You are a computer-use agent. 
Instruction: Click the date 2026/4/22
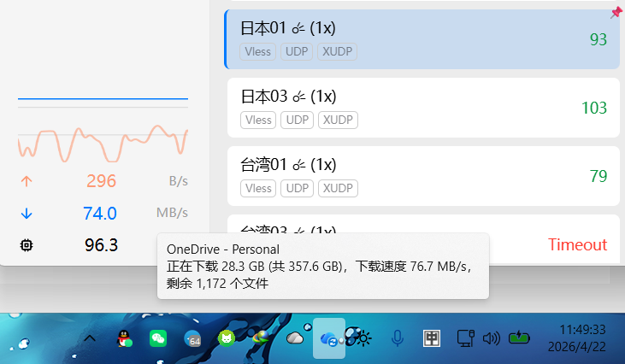point(577,347)
